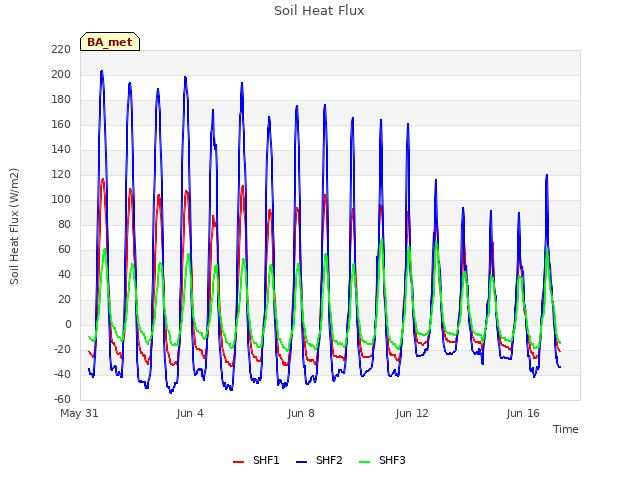Click the 20 y-axis tick label
Viewport: 640px width, 480px height.
tap(64, 300)
